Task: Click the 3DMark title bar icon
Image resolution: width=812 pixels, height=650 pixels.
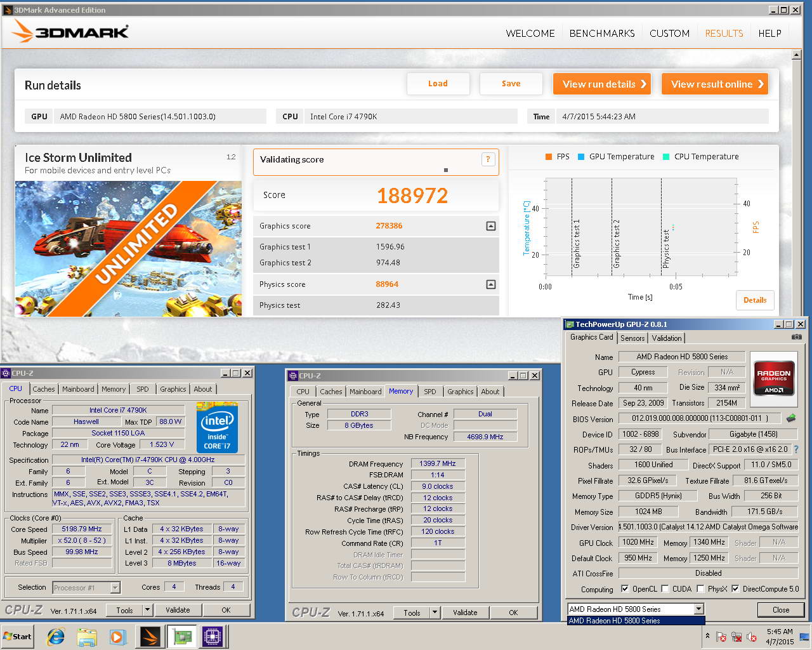Action: (x=8, y=10)
